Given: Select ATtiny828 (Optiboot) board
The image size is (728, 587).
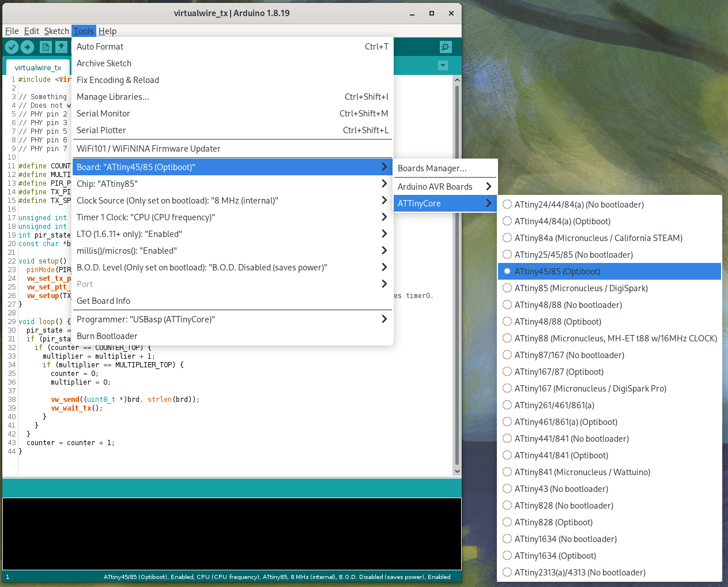Looking at the screenshot, I should 609,522.
